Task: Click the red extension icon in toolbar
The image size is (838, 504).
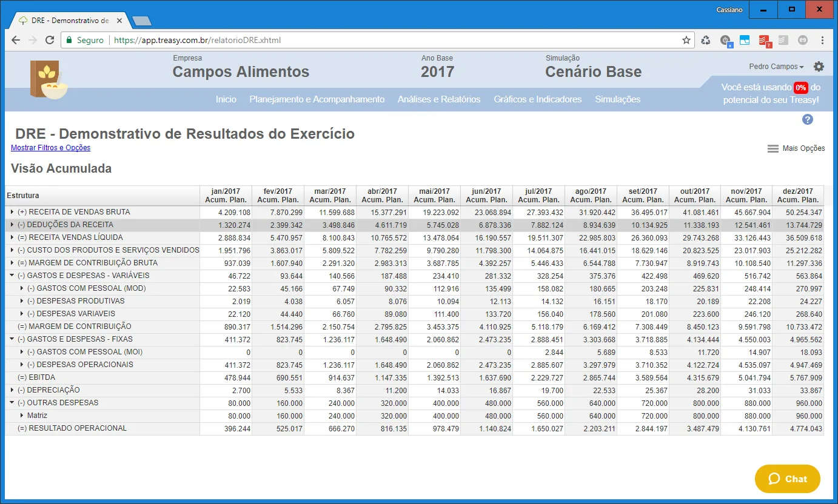Action: pyautogui.click(x=764, y=41)
